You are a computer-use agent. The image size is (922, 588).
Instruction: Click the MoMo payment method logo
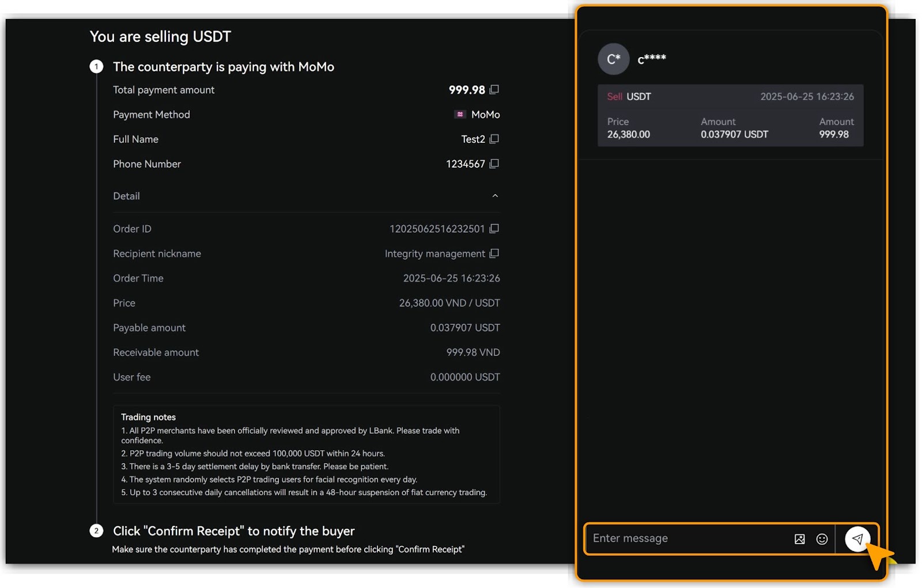point(460,115)
